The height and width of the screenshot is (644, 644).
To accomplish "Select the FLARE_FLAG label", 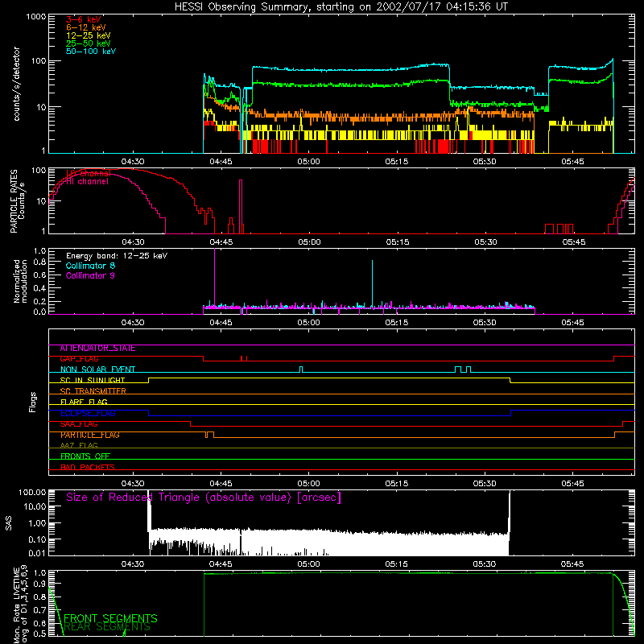I will [84, 402].
